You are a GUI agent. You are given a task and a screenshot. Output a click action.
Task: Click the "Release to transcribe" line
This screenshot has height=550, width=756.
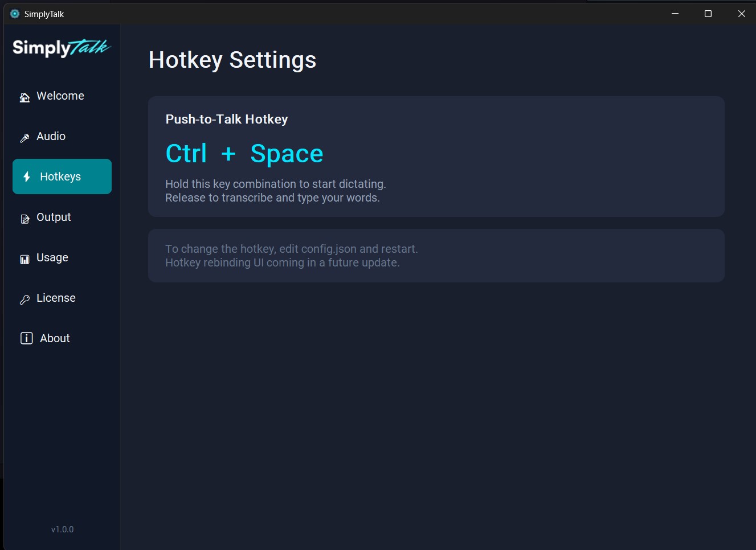[x=272, y=198]
